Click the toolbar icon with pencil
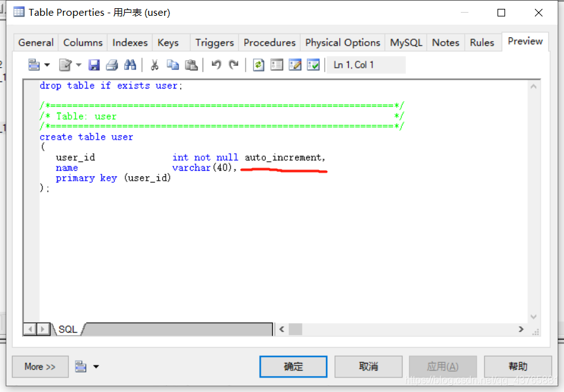Viewport: 564px width, 392px height. [295, 65]
